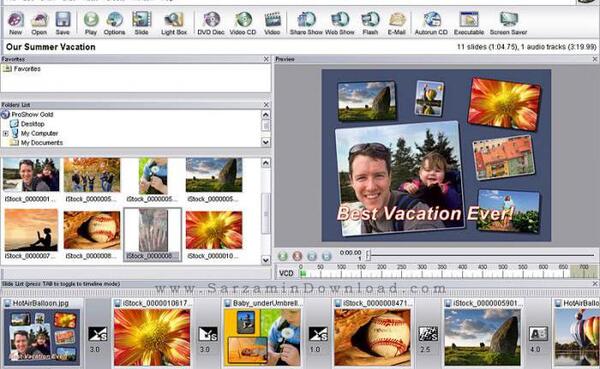Screen dimensions: 600x369
Task: Click the green play button under preview
Action: point(283,256)
